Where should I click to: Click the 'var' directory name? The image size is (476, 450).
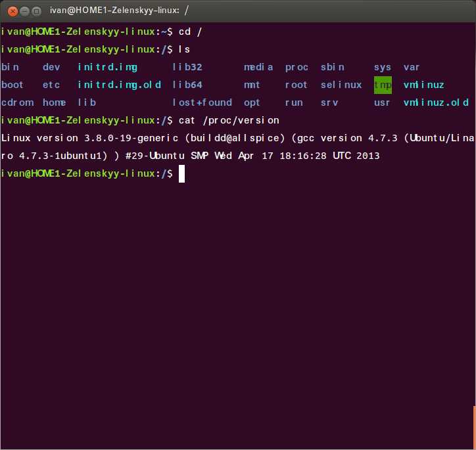(412, 67)
